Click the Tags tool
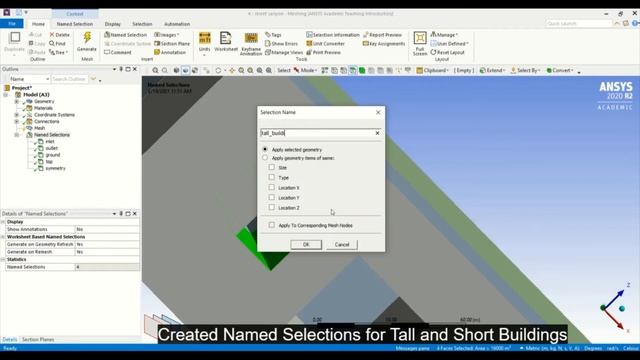The width and height of the screenshot is (640, 360). 273,35
